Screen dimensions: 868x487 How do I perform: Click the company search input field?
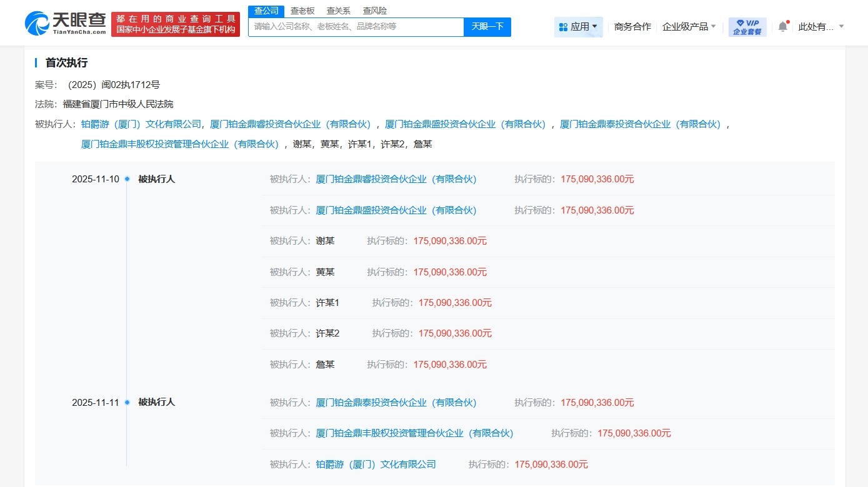[353, 27]
